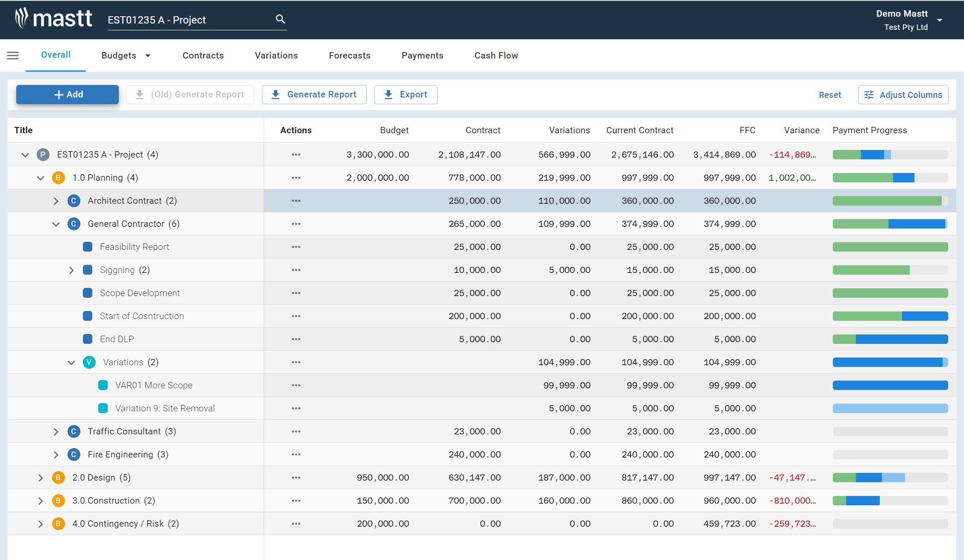
Task: Click the grey P project badge icon
Action: (x=43, y=155)
